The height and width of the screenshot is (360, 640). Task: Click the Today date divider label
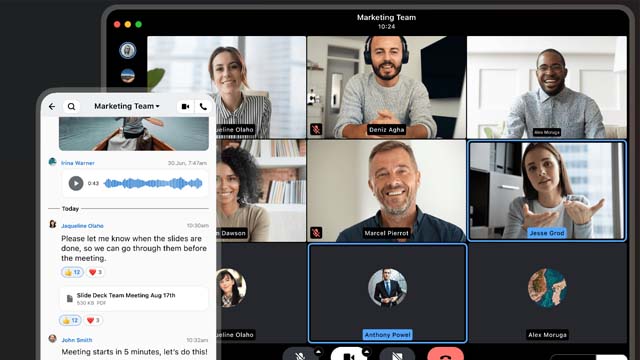(70, 209)
